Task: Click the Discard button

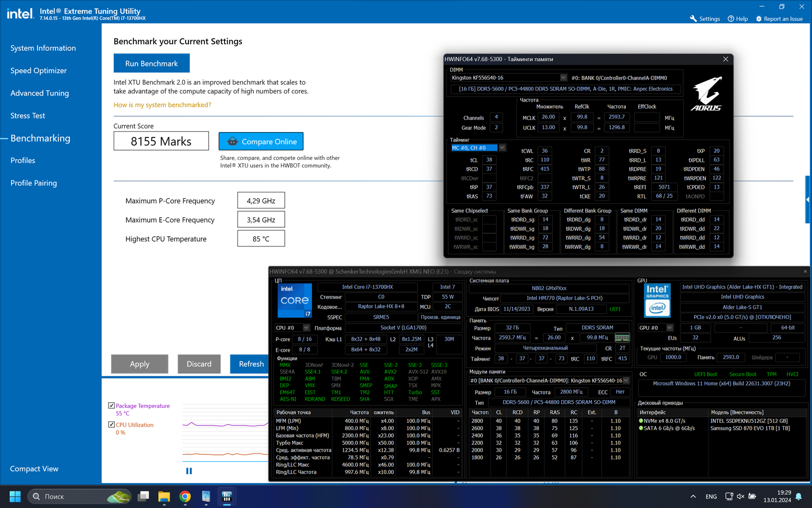Action: (x=199, y=364)
